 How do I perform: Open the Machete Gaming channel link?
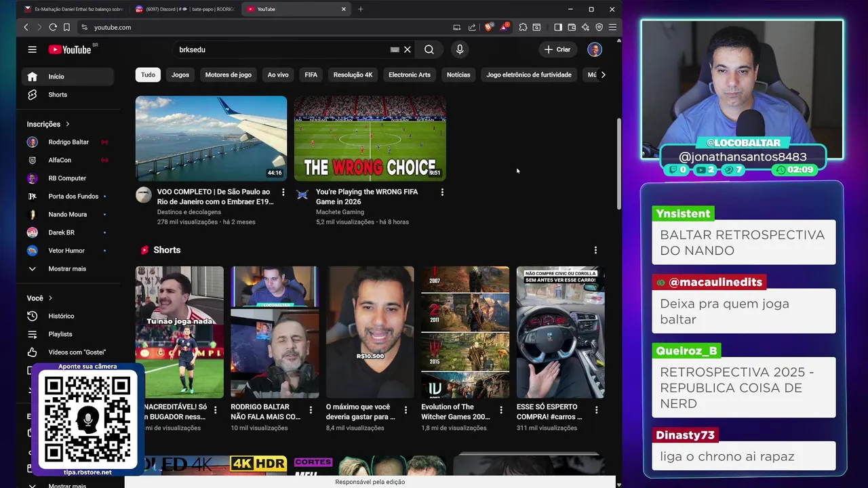pyautogui.click(x=340, y=212)
